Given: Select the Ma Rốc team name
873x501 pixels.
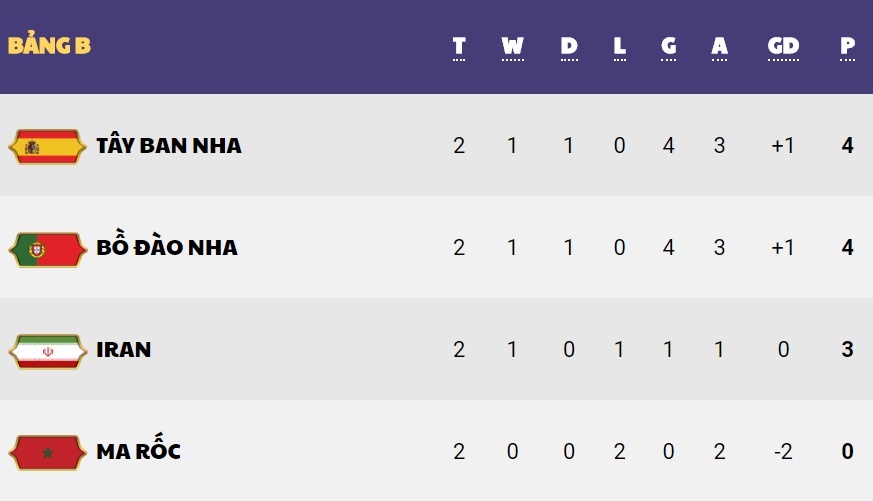Looking at the screenshot, I should 138,452.
